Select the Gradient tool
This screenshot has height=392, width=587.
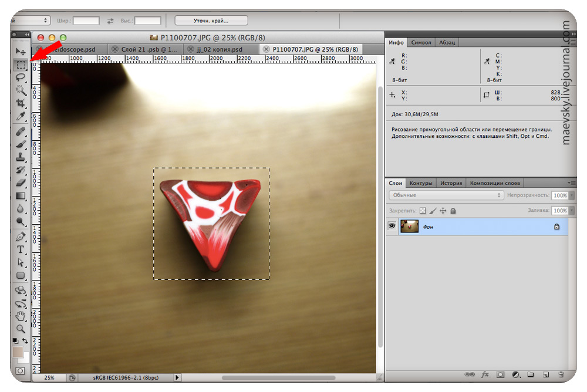point(21,196)
